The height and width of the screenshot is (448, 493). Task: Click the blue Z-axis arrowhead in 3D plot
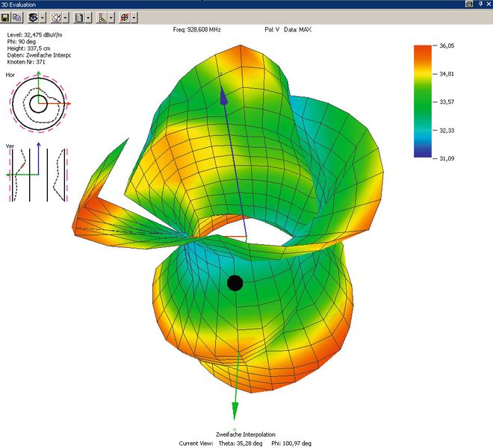(223, 96)
